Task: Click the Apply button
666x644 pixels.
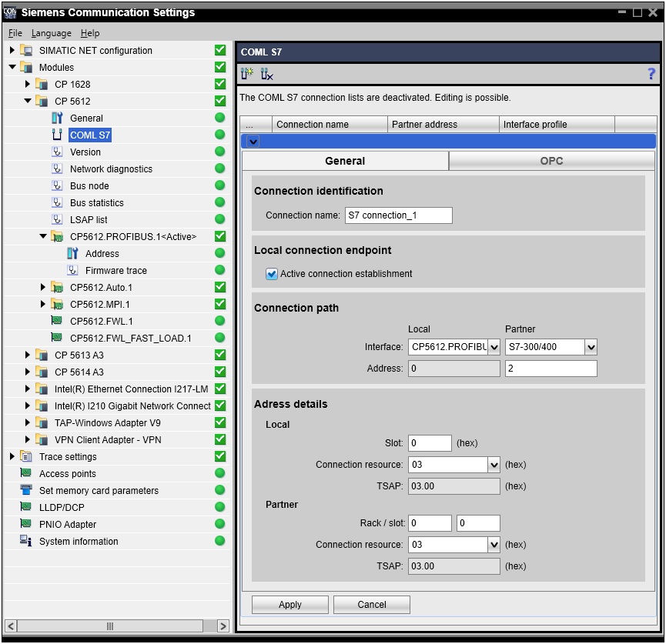Action: tap(290, 605)
